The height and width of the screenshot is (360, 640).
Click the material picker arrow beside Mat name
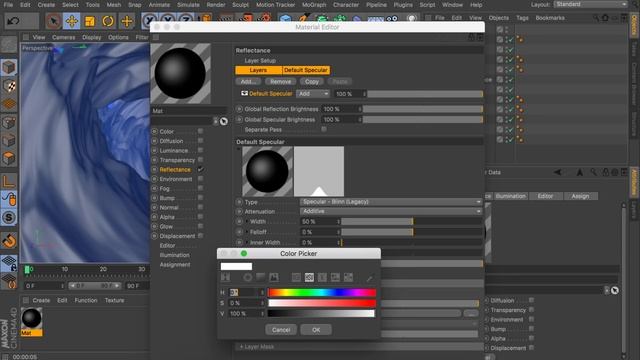[x=224, y=121]
